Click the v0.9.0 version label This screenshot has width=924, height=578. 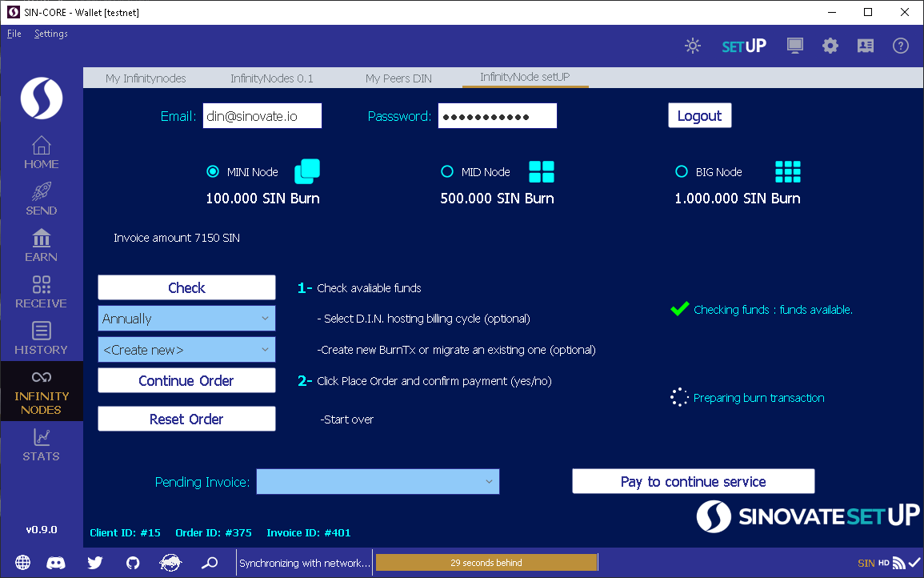(42, 530)
